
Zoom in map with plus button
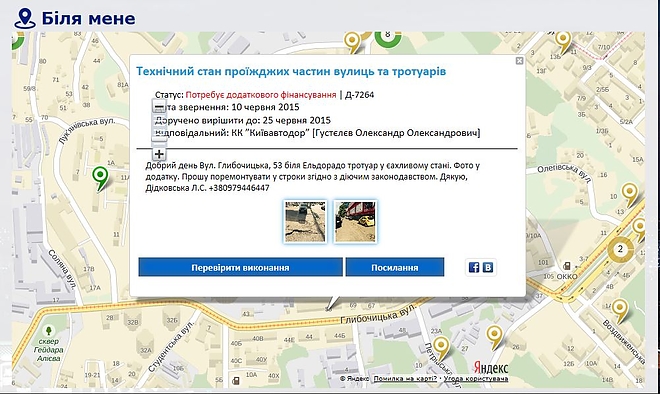[x=159, y=154]
